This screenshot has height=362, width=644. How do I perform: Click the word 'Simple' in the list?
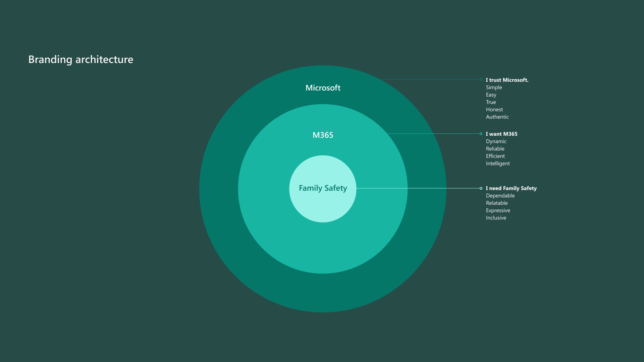(494, 87)
